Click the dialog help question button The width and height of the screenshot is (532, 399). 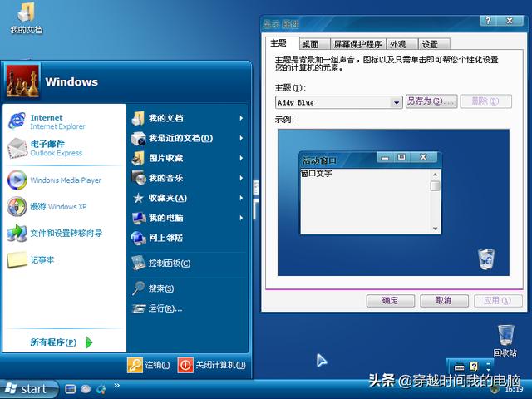(x=488, y=21)
